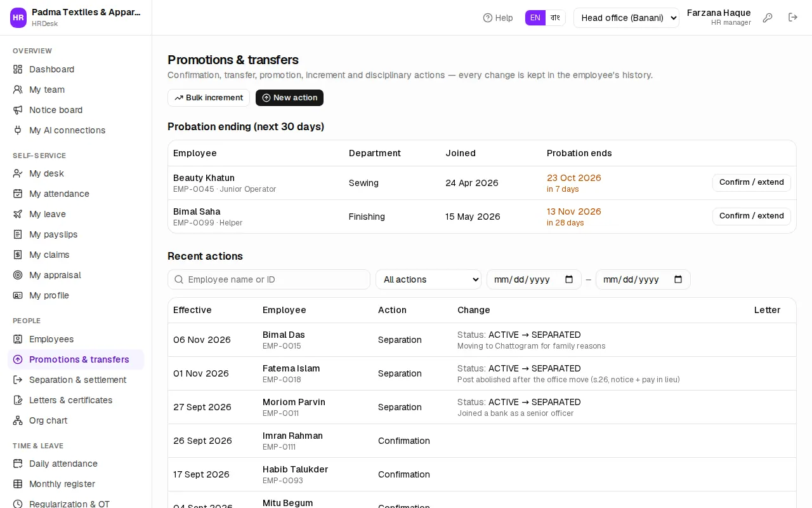Switch language to English with EN

(x=535, y=18)
